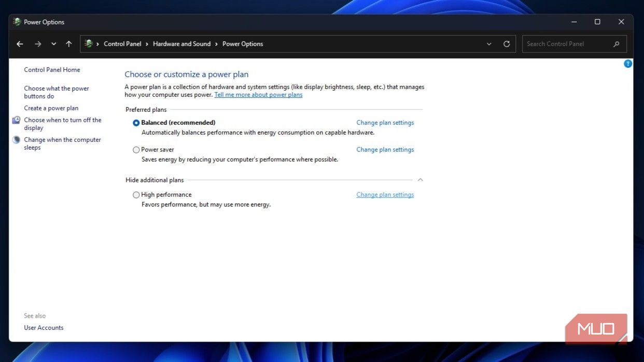This screenshot has height=362, width=644.
Task: Click Control Panel in the breadcrumb
Action: coord(122,44)
